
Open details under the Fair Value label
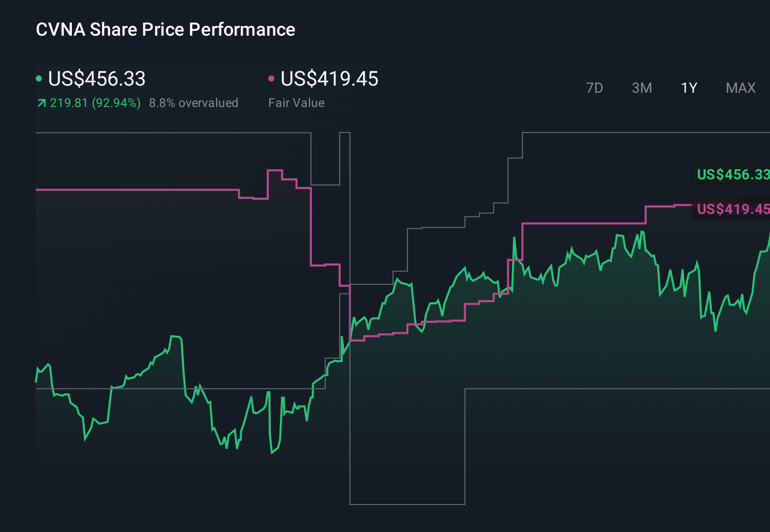(296, 102)
